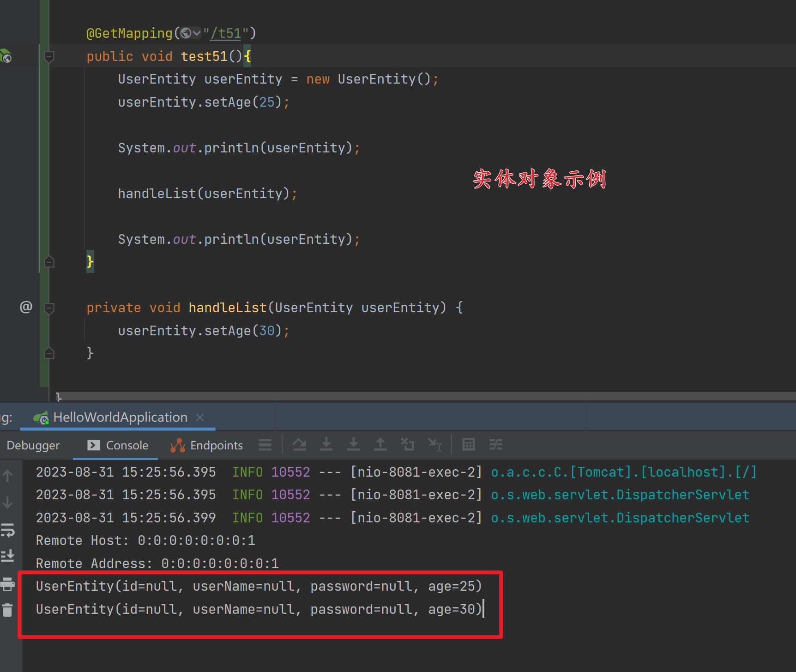Collapse the handleList method using fold marker
The width and height of the screenshot is (796, 672).
[x=49, y=308]
